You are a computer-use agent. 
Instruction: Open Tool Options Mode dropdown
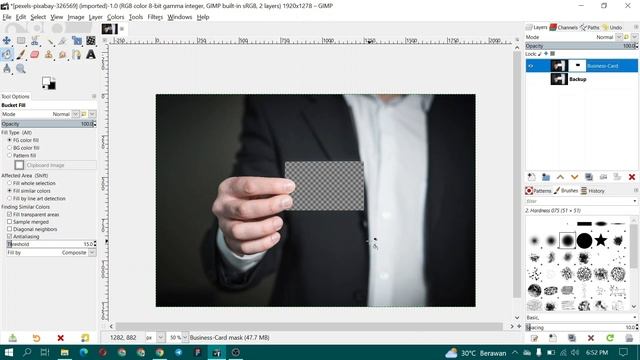(x=75, y=114)
